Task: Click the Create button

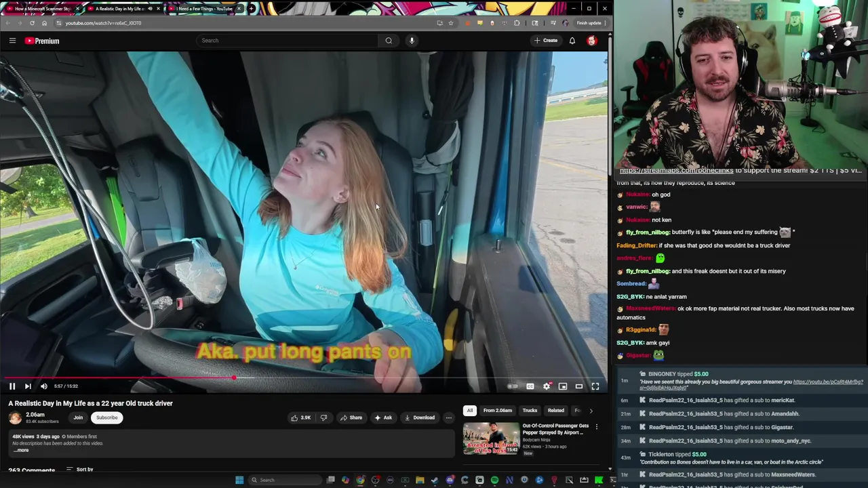Action: [x=545, y=41]
